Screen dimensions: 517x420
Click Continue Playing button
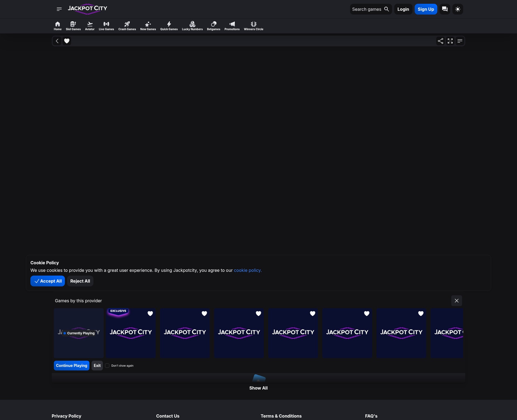coord(72,366)
